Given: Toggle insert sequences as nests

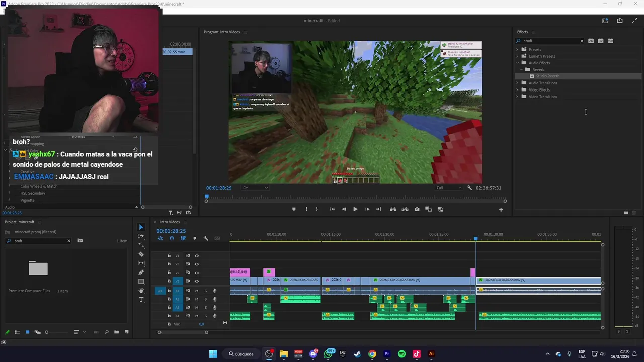Looking at the screenshot, I should [160, 238].
